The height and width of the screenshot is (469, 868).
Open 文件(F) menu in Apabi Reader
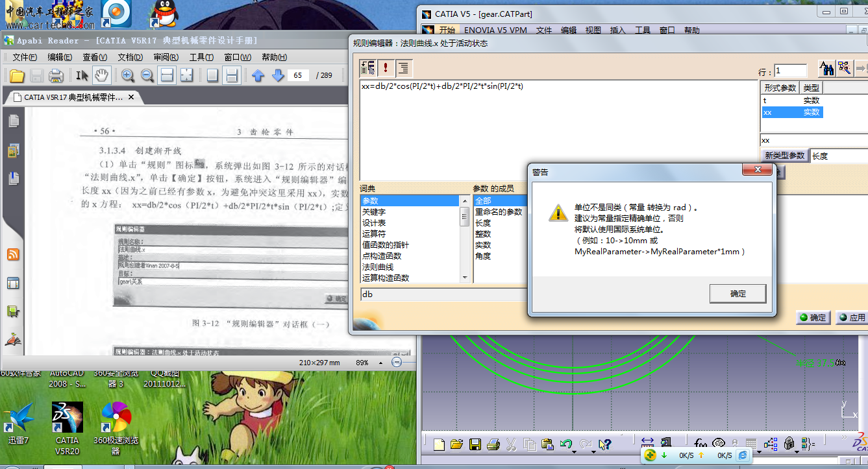25,57
